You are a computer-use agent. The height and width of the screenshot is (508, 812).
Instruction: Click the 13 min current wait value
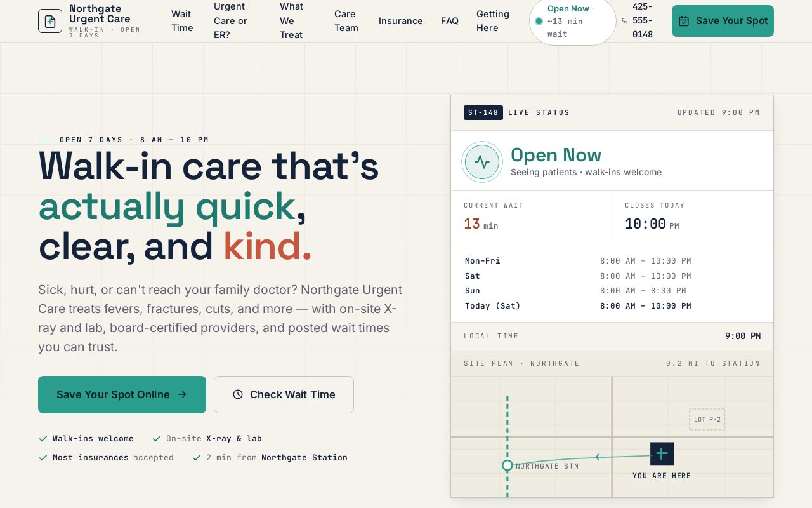tap(481, 224)
